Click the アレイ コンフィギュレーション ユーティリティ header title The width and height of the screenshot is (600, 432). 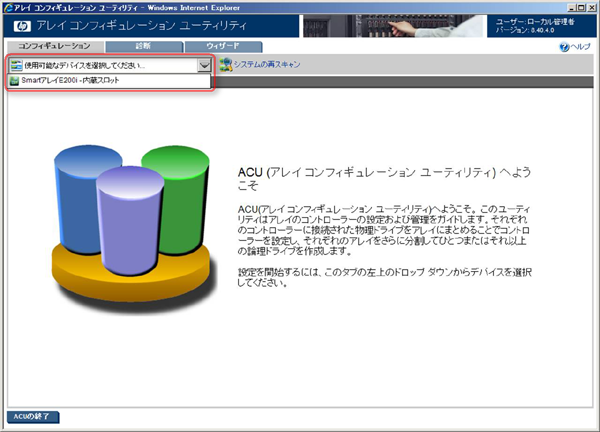tap(142, 26)
